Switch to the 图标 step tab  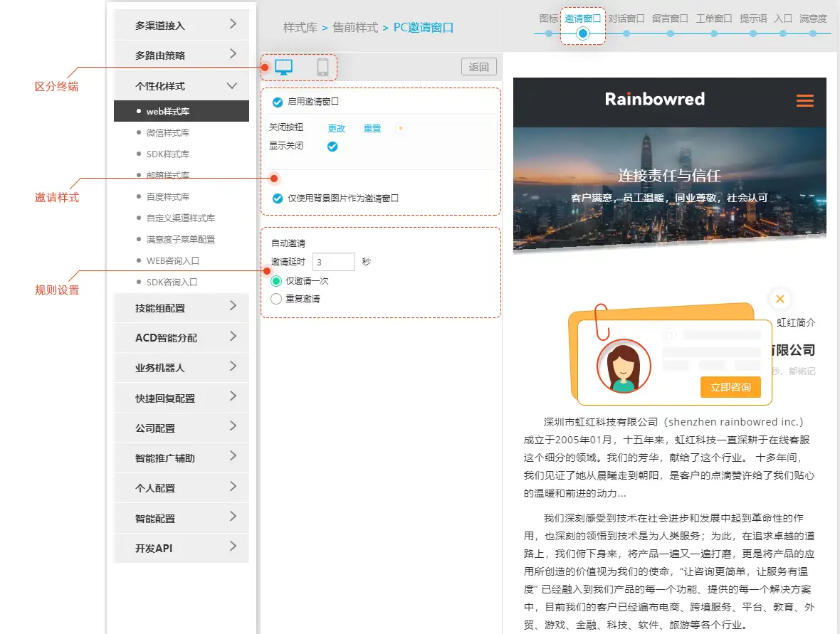549,19
